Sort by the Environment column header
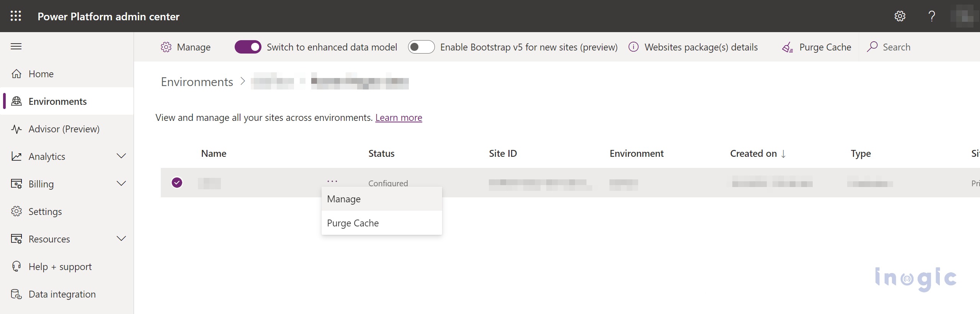The image size is (980, 314). (636, 154)
